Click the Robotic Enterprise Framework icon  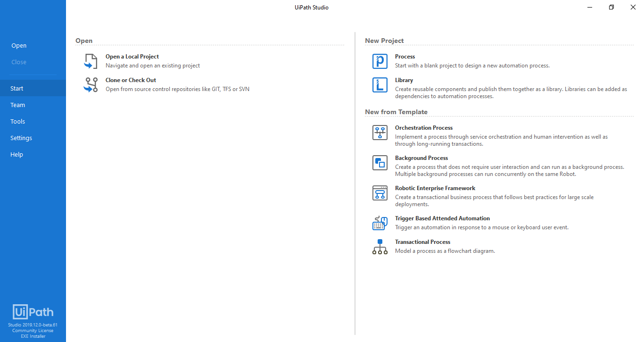[x=380, y=193]
